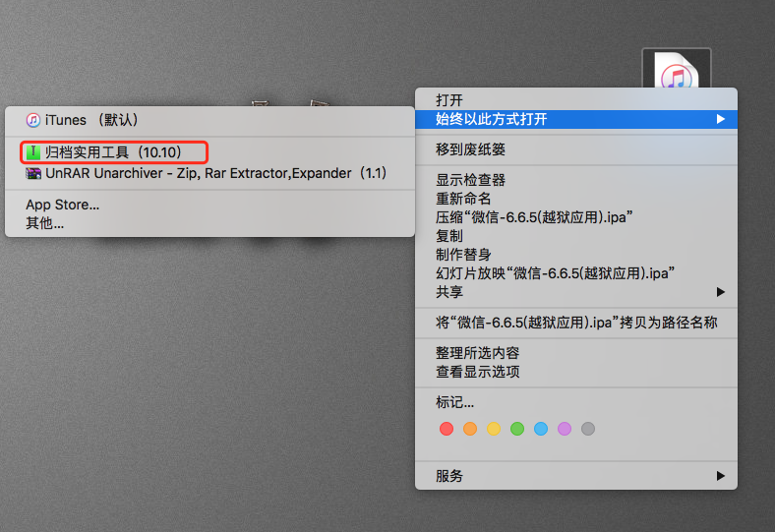The height and width of the screenshot is (532, 775).
Task: Apply the yellow tag color
Action: (494, 429)
